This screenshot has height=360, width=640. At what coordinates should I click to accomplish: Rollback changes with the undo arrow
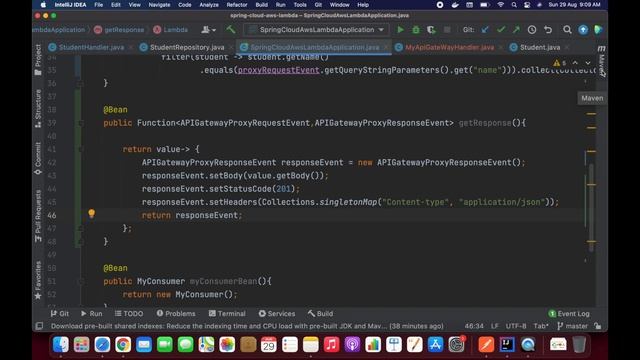tap(548, 30)
